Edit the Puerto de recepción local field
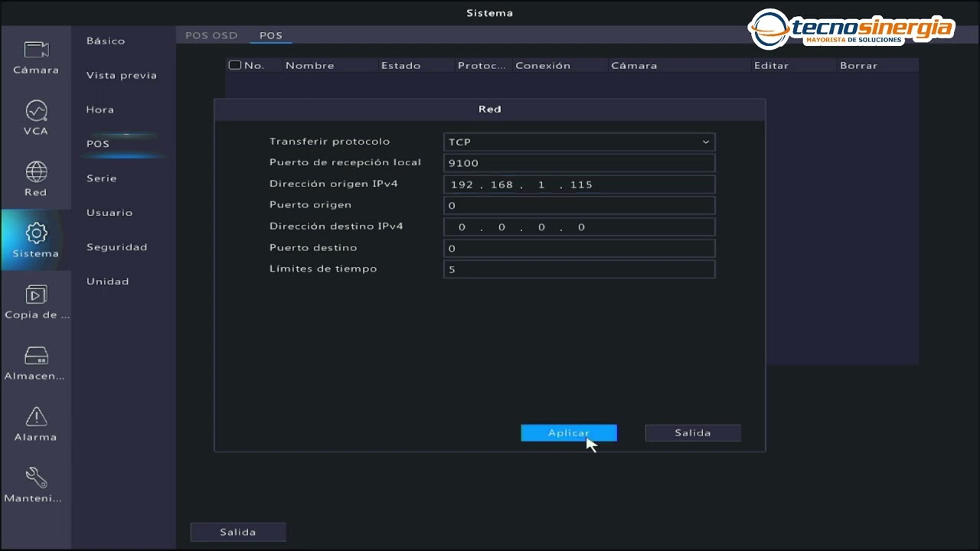The width and height of the screenshot is (980, 551). (x=579, y=163)
